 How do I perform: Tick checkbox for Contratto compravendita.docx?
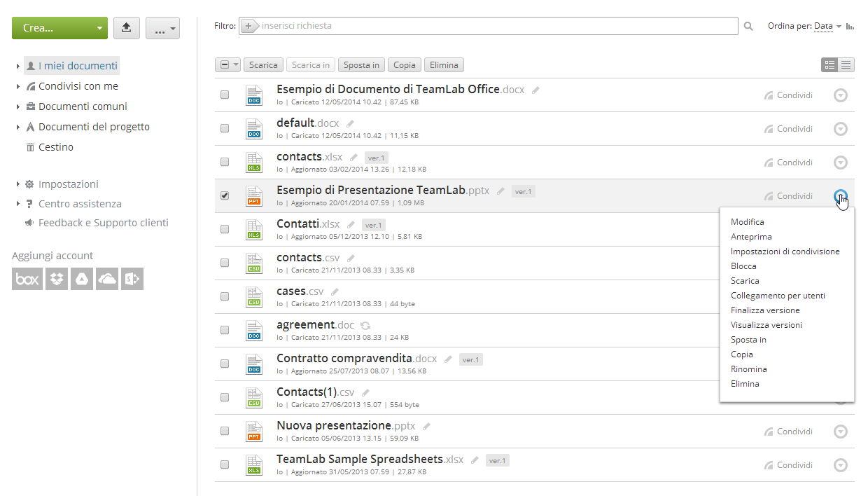(225, 364)
